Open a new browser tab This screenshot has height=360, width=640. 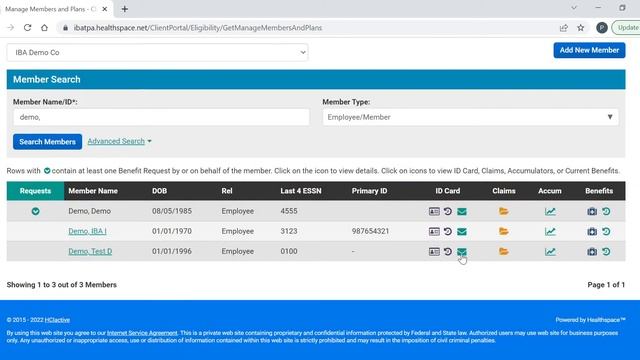(125, 9)
